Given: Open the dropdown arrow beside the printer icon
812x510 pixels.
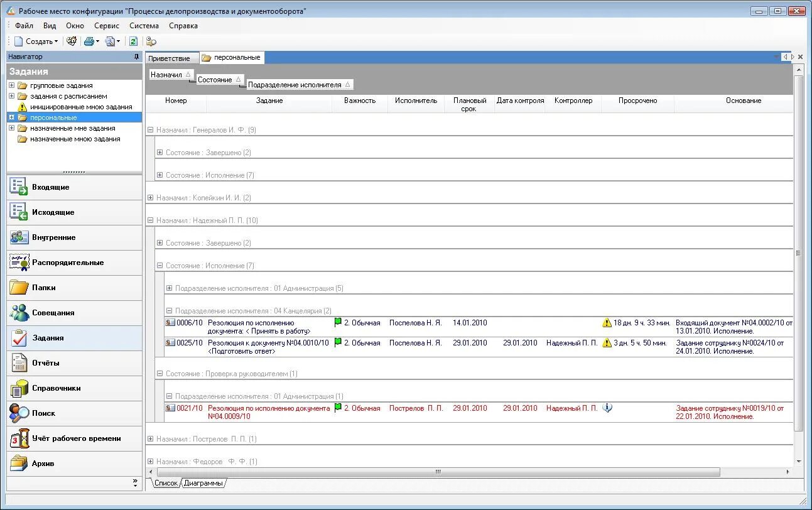Looking at the screenshot, I should click(97, 41).
